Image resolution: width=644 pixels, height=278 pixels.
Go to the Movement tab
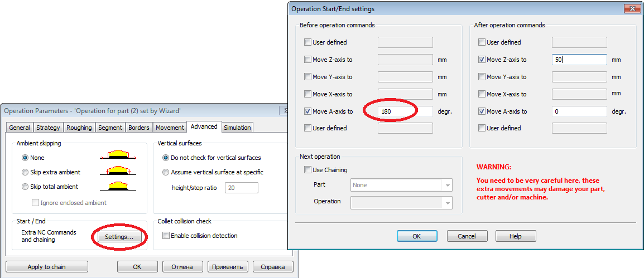coord(170,128)
